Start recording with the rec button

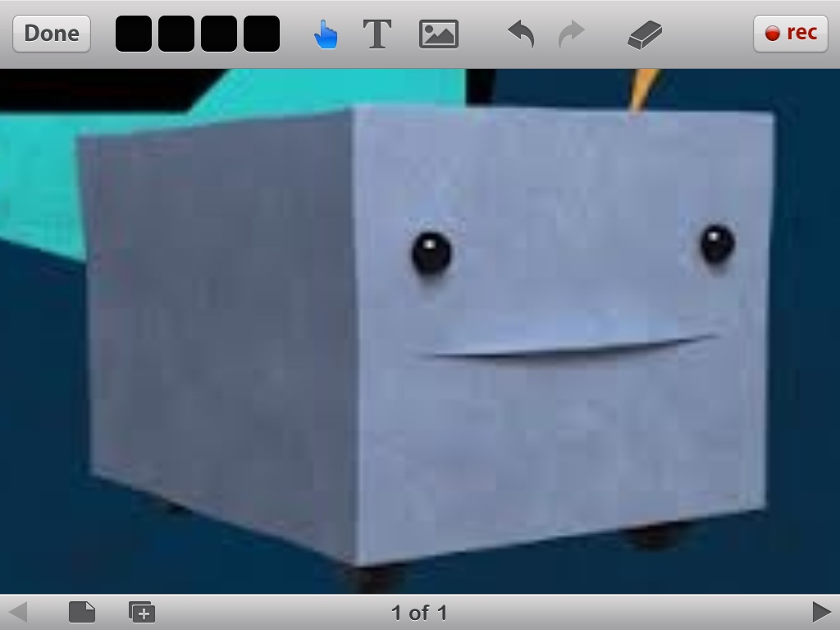791,34
